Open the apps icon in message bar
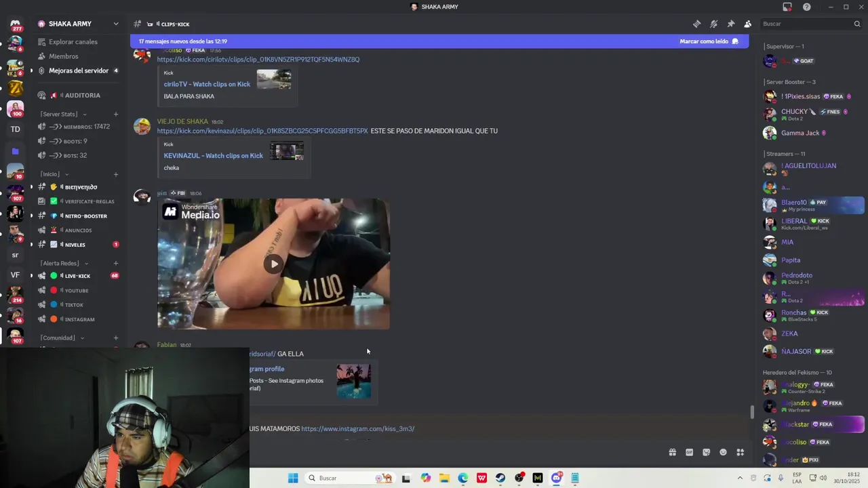Image resolution: width=868 pixels, height=488 pixels. tap(740, 453)
